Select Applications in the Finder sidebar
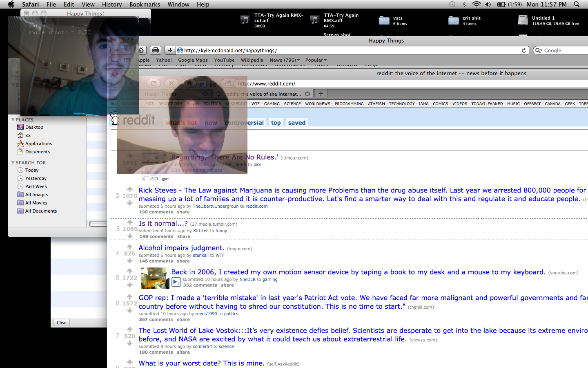Screen dimensions: 588x368 pos(38,144)
